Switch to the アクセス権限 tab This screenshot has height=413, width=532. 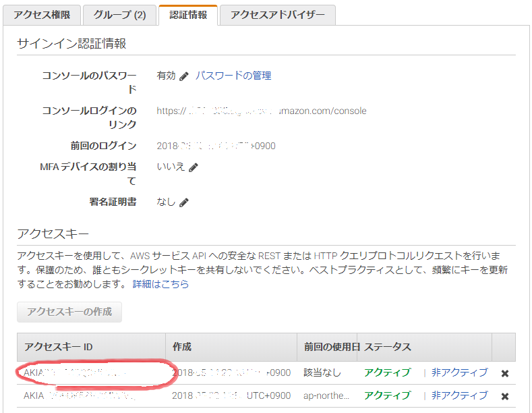click(42, 15)
